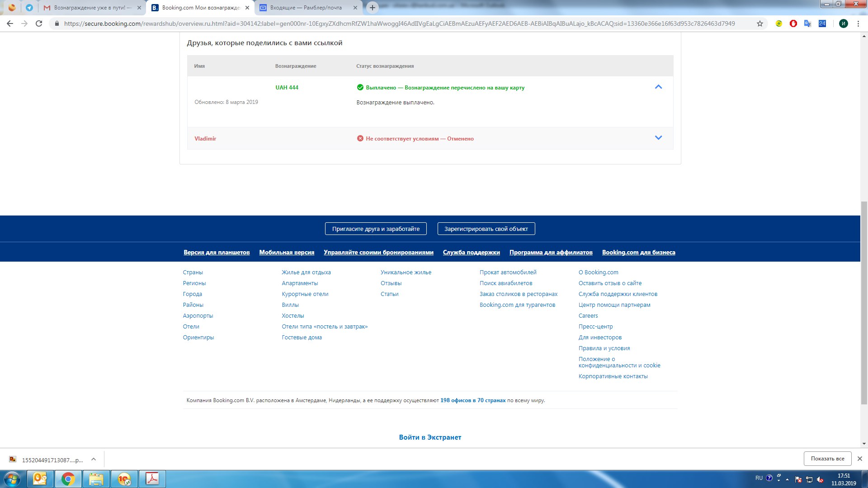Open the Корпоративные контакты link

click(613, 376)
